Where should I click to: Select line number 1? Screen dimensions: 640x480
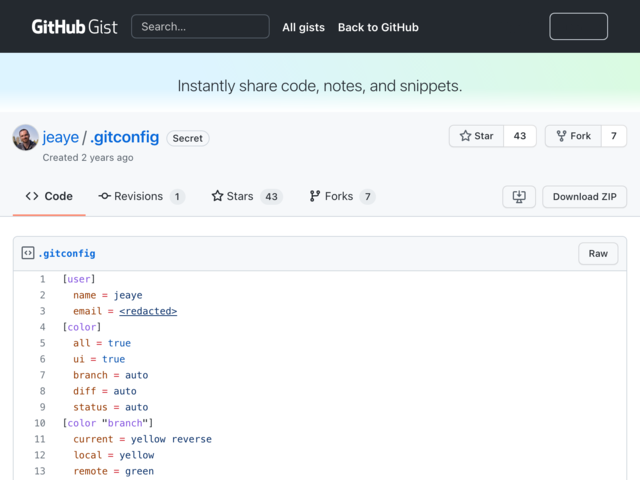[42, 279]
